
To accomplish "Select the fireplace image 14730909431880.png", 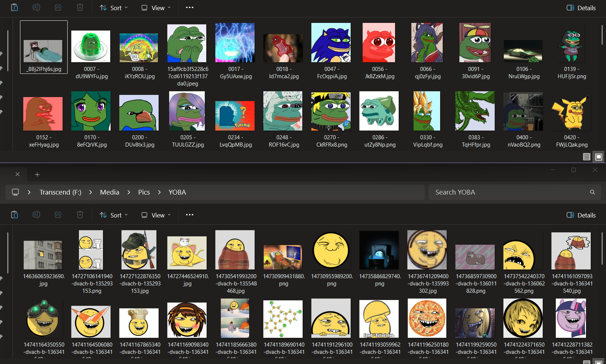I will click(x=283, y=257).
